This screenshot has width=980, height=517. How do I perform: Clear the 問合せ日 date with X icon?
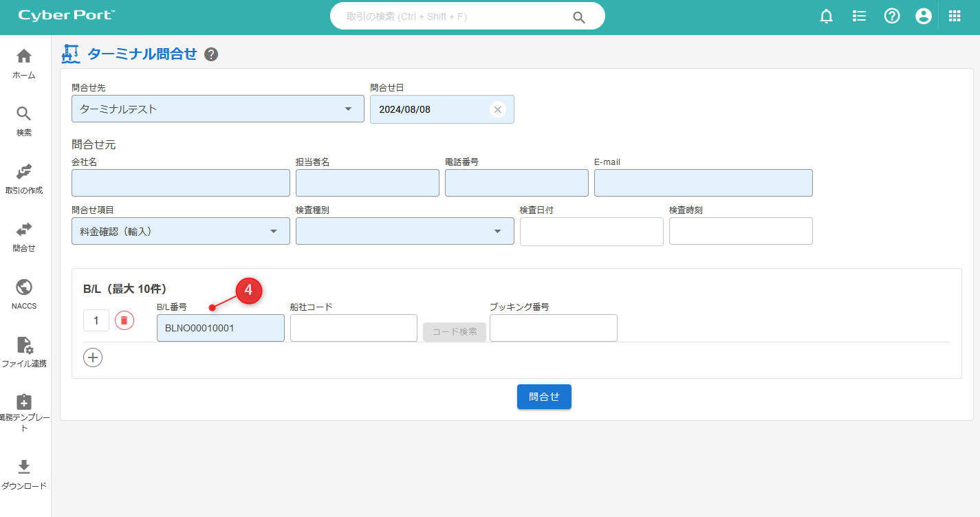point(498,109)
